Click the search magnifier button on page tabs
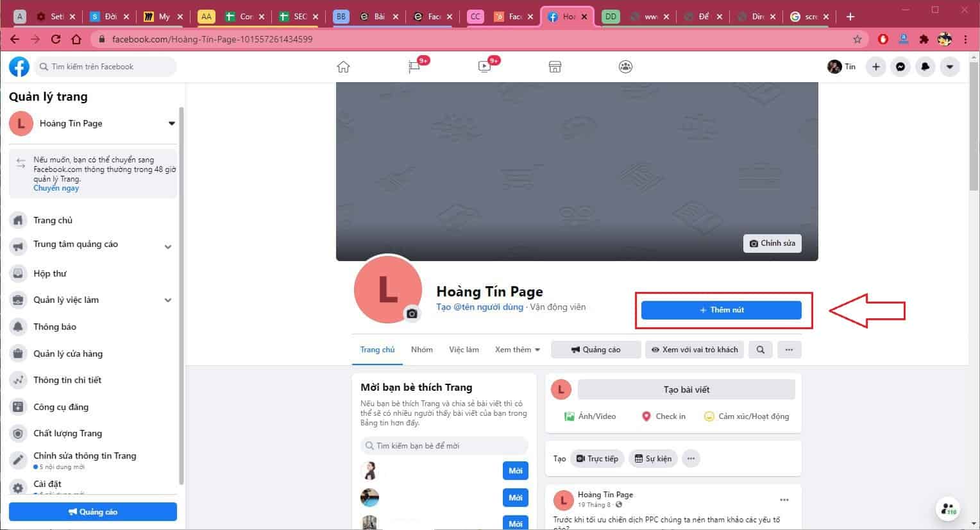 click(x=760, y=350)
